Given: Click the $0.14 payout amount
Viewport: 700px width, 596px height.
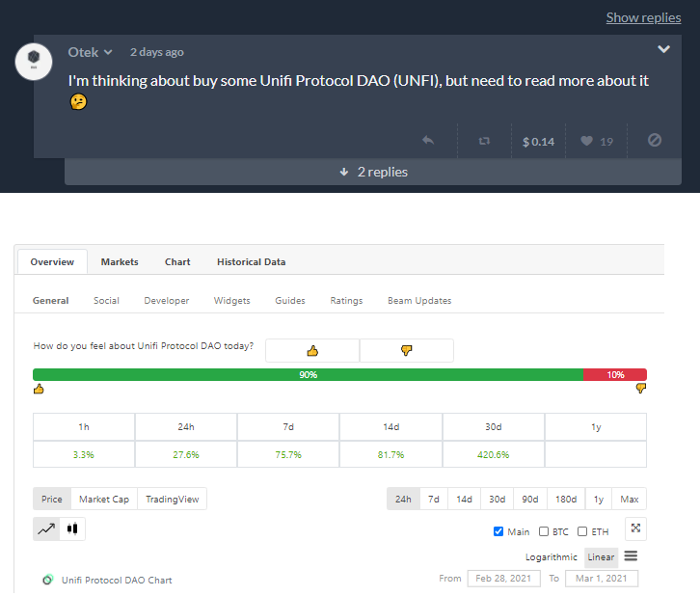Looking at the screenshot, I should 538,142.
